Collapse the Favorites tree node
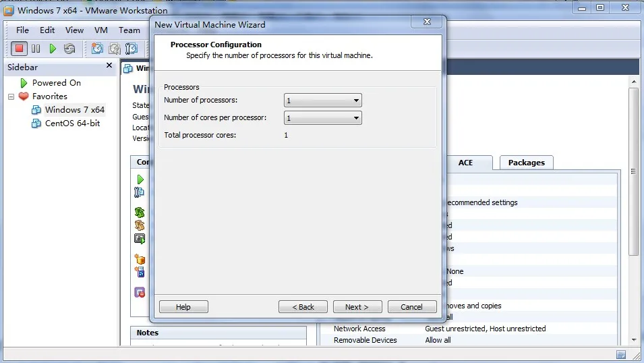 pyautogui.click(x=11, y=96)
